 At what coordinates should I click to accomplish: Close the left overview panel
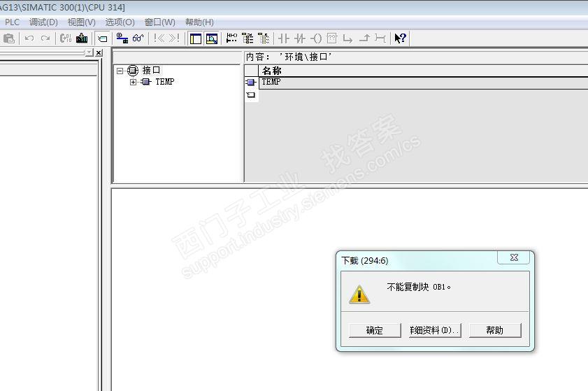(99, 53)
